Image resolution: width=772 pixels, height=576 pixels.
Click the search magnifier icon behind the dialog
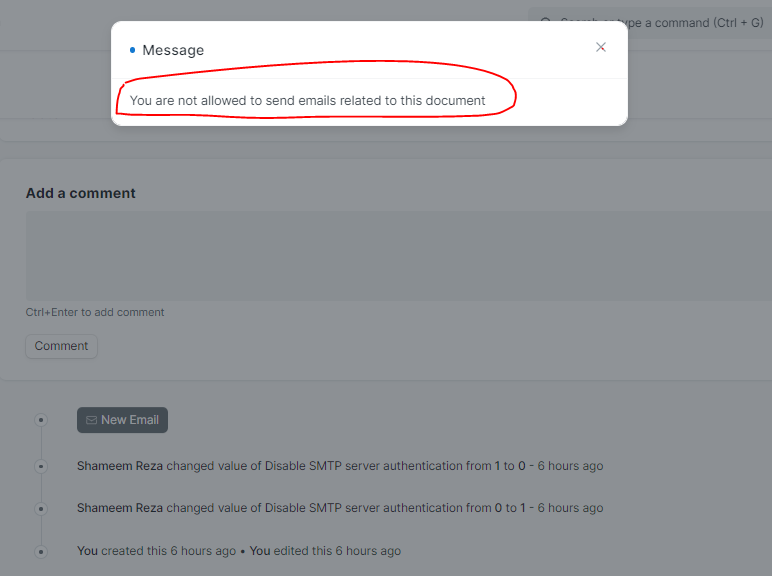point(546,22)
